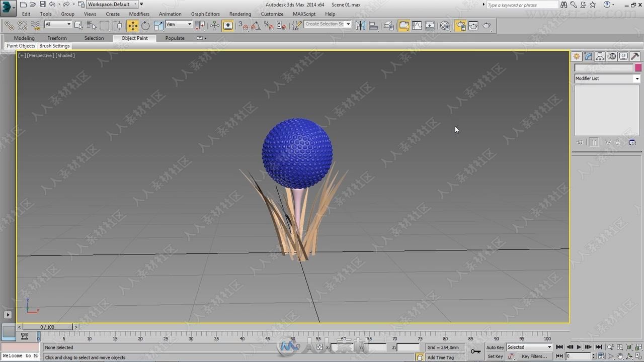
Task: Click the Set Keys large key icon
Action: (475, 351)
